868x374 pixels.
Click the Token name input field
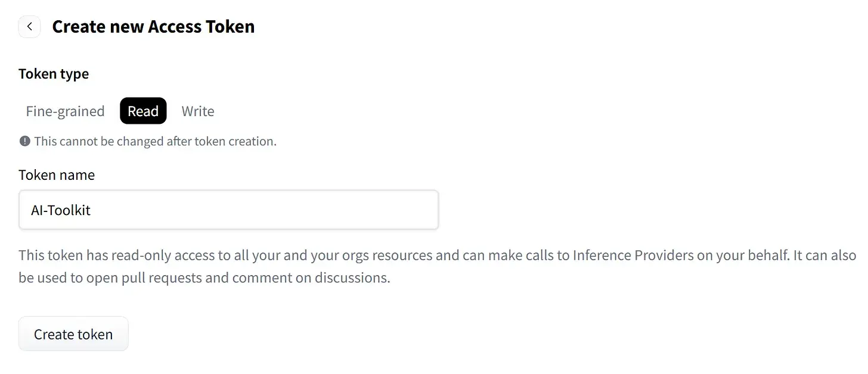coord(228,210)
